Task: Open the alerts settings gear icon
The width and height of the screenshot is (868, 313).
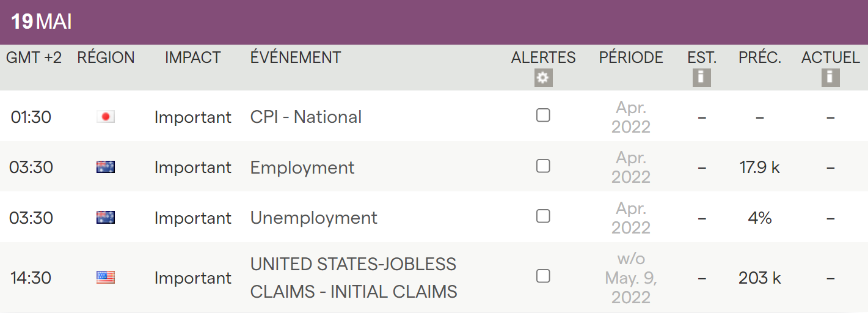Action: 543,78
